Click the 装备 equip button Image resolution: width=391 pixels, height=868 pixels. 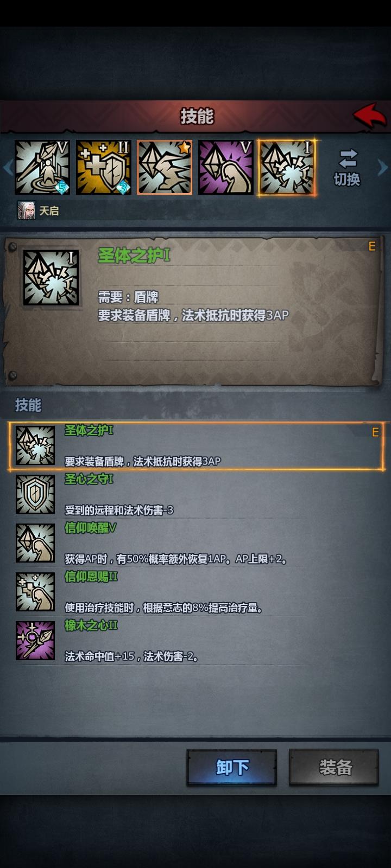[x=334, y=768]
